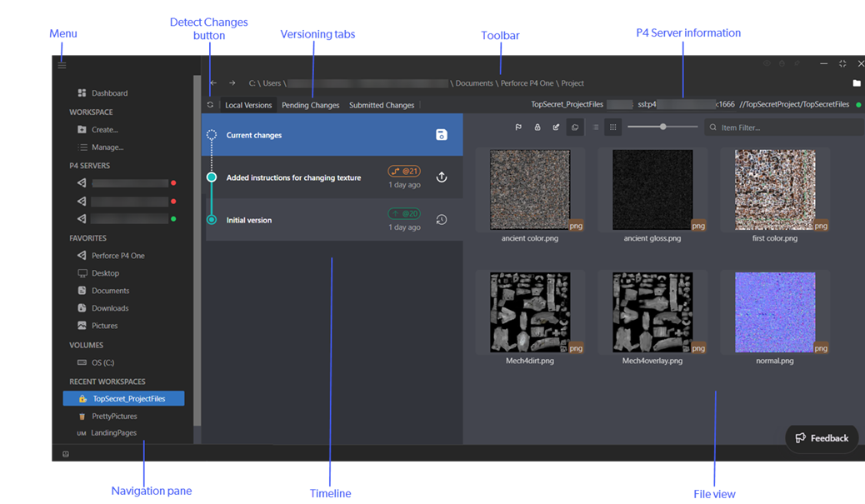Viewport: 865px width, 504px height.
Task: Click the 'Project' path breadcrumb
Action: tap(572, 83)
